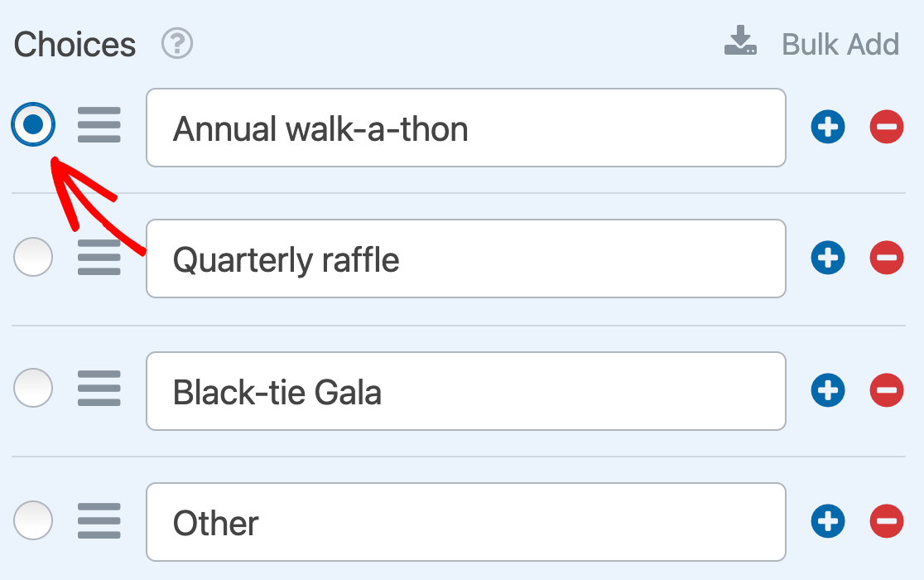924x580 pixels.
Task: Click the Black-tie Gala text field
Action: tap(466, 391)
